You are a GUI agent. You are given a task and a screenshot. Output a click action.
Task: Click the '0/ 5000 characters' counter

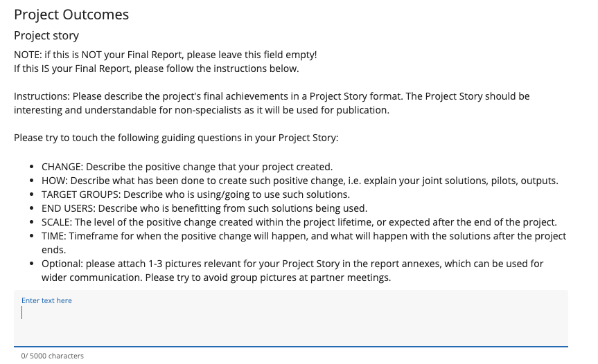pos(52,356)
